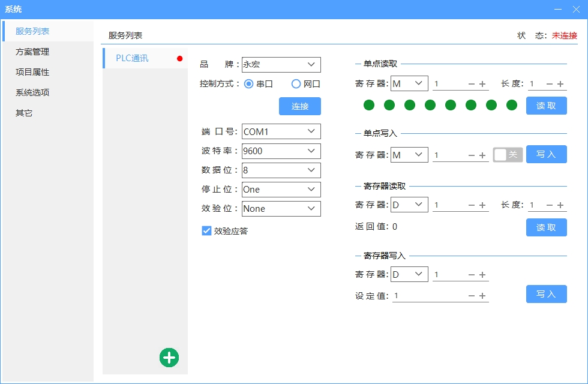This screenshot has height=384, width=588.
Task: Uncheck the 效验应答 checkbox
Action: [206, 230]
